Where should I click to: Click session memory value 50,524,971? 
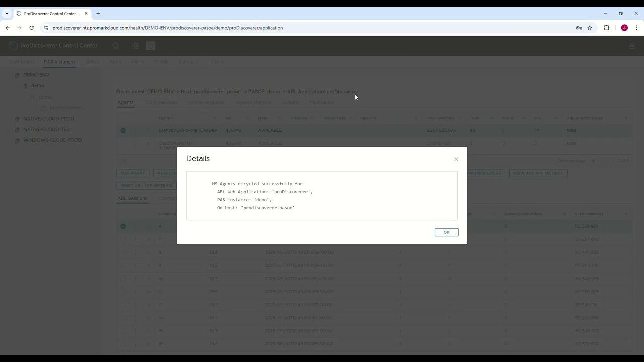tap(587, 226)
